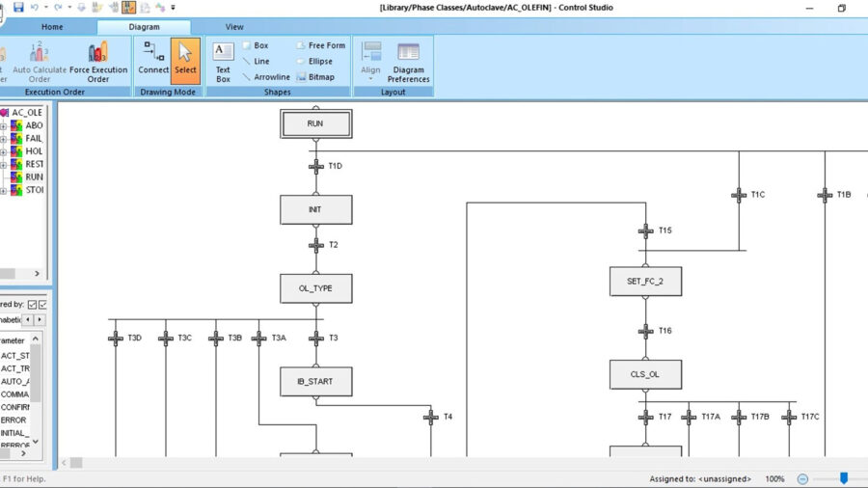The image size is (868, 488).
Task: Select the SET_FC_2 step box
Action: pyautogui.click(x=645, y=281)
